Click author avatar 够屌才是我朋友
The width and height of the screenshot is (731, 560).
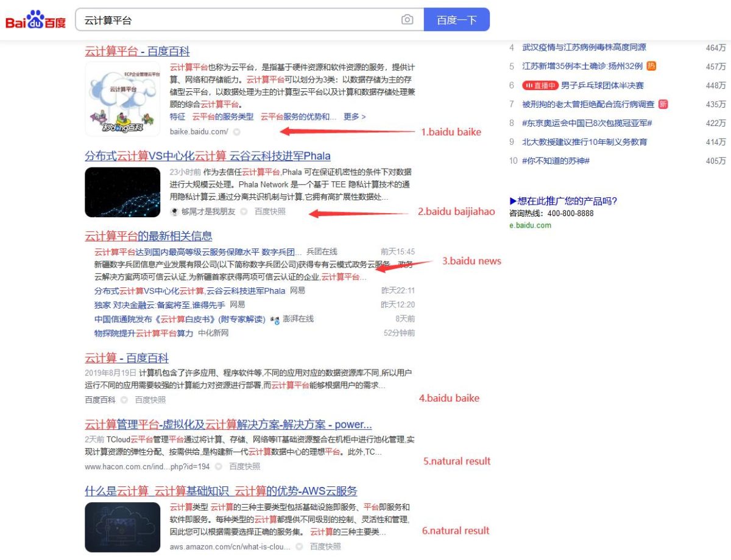[x=174, y=211]
